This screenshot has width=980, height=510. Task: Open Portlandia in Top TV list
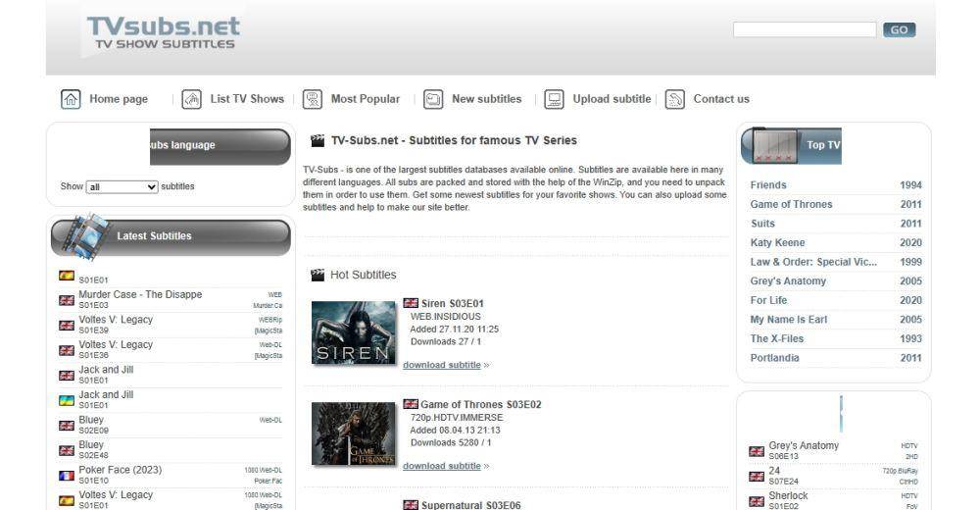774,358
